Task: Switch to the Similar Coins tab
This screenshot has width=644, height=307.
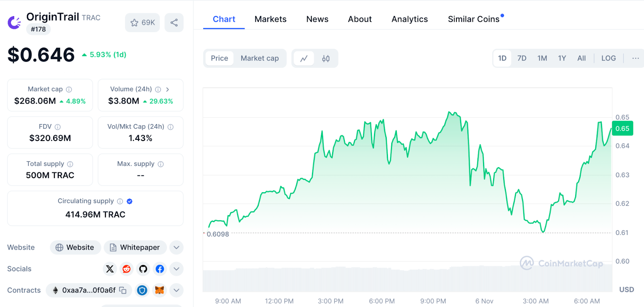Action: (x=474, y=19)
